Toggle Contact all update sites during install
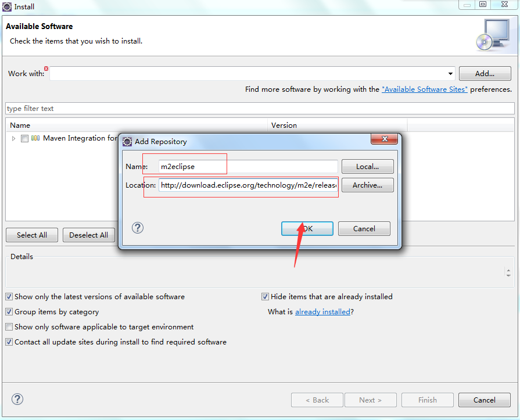This screenshot has height=420, width=520. pyautogui.click(x=9, y=342)
